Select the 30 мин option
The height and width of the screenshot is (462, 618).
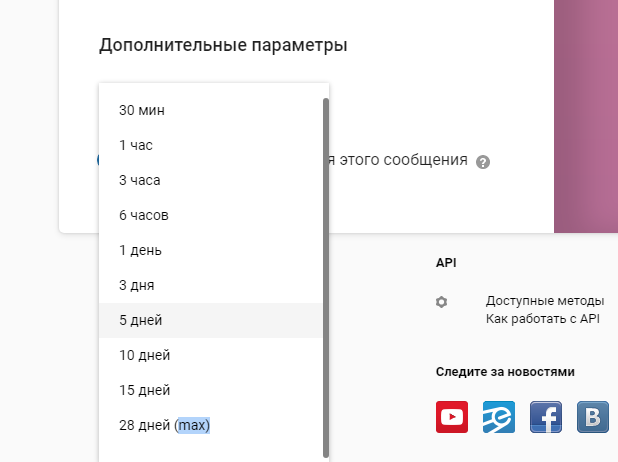[x=142, y=110]
